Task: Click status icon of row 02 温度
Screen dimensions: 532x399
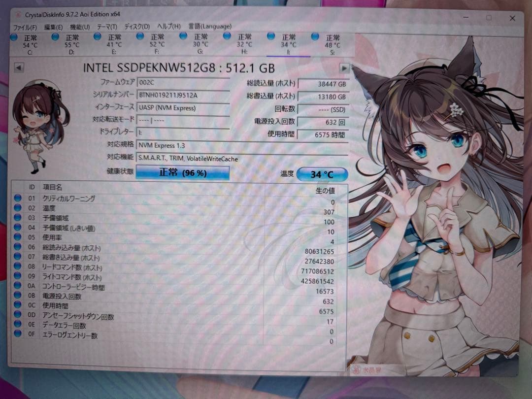Action: 18,208
